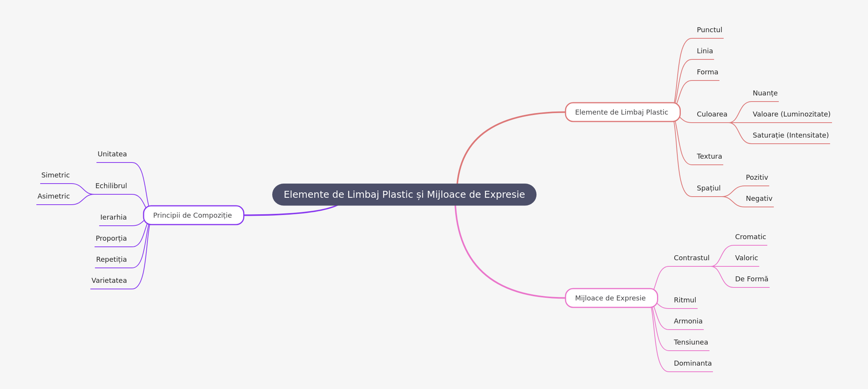Screen dimensions: 868x389
Task: Click the Forma node
Action: tap(707, 72)
